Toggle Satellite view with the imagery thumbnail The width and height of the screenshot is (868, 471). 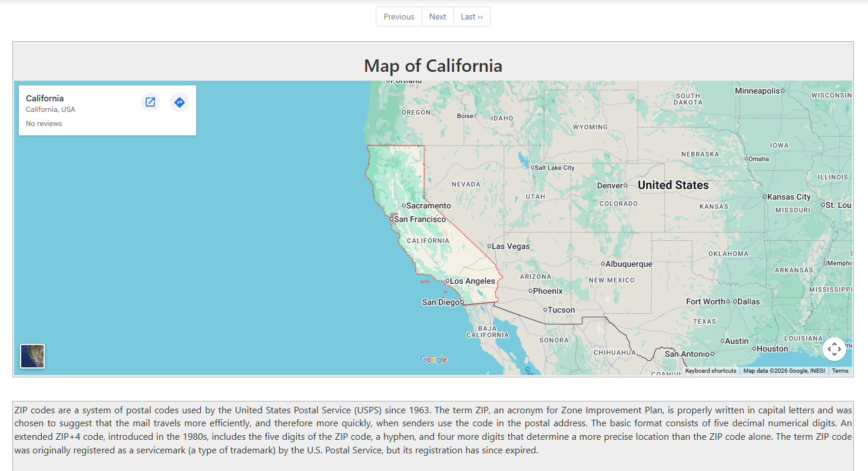(x=32, y=356)
